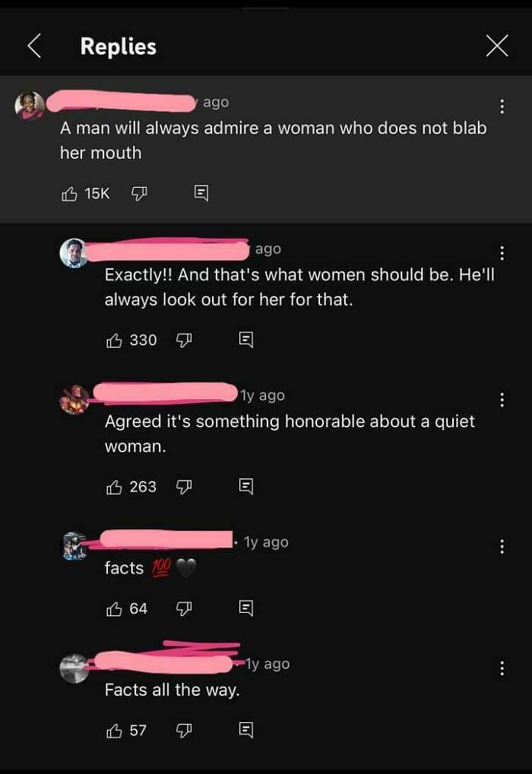Viewport: 532px width, 774px height.
Task: Like the 'Facts all the way' reply
Action: pyautogui.click(x=114, y=731)
